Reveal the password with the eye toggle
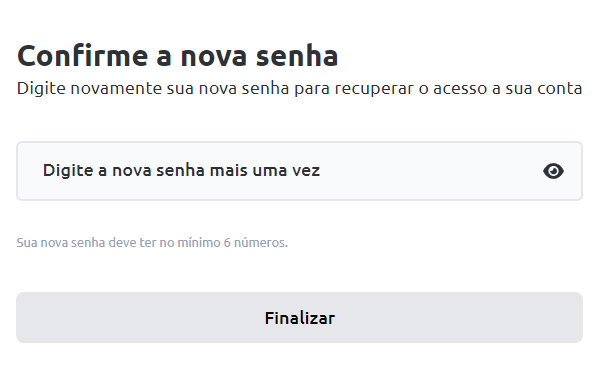Image resolution: width=607 pixels, height=390 pixels. 553,171
